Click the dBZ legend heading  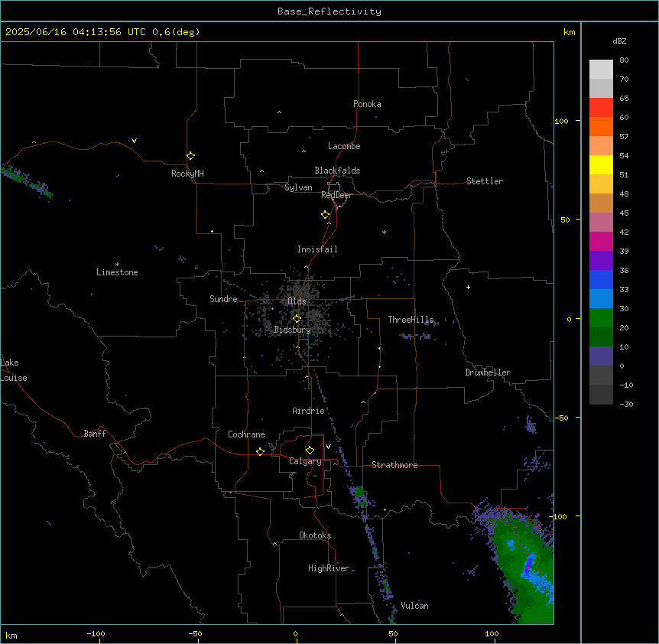coord(619,41)
